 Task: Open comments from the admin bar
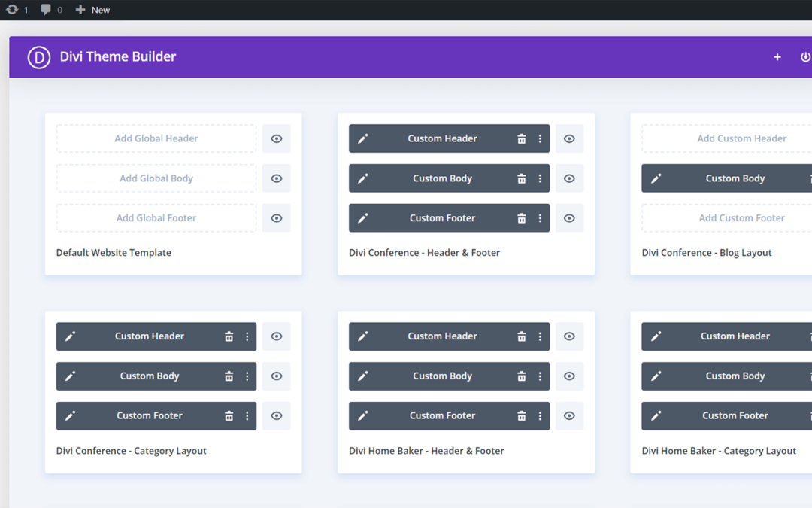[x=51, y=10]
